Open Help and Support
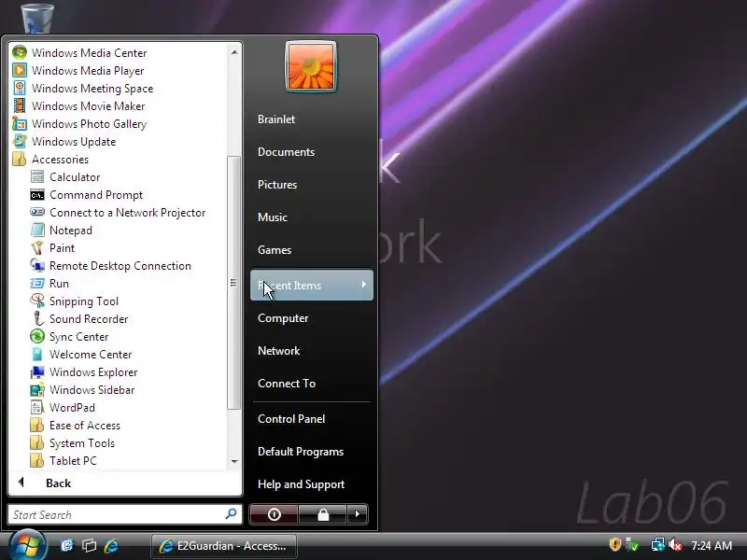 coord(301,484)
